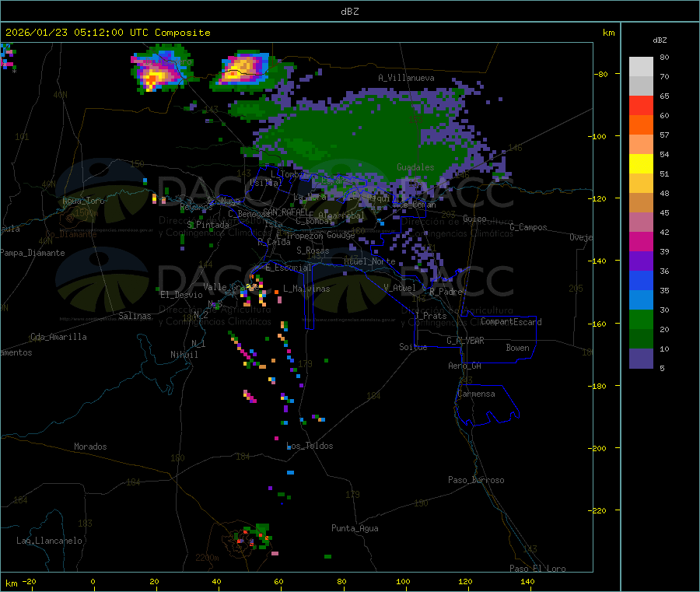Click the 'Guico' map label

(474, 219)
